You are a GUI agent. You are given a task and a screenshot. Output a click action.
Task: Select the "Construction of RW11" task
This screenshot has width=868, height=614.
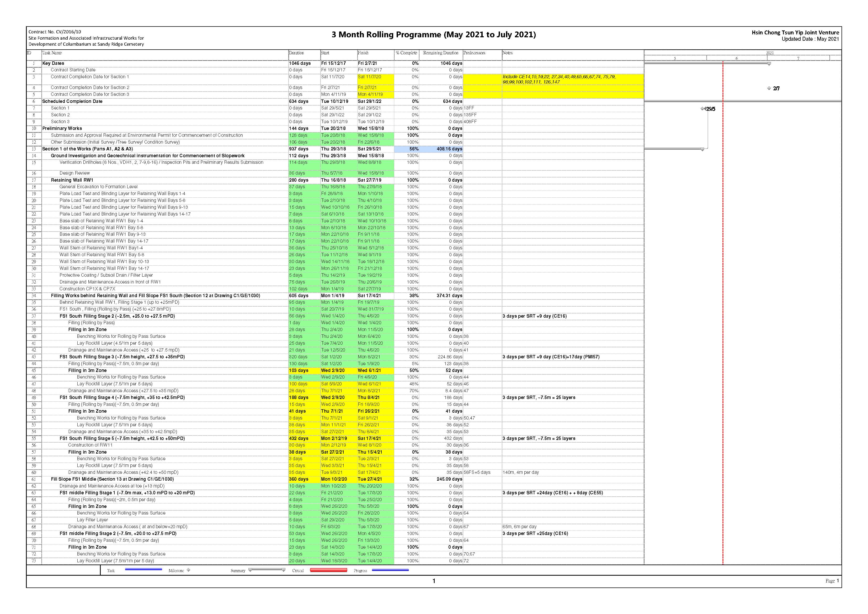point(90,445)
